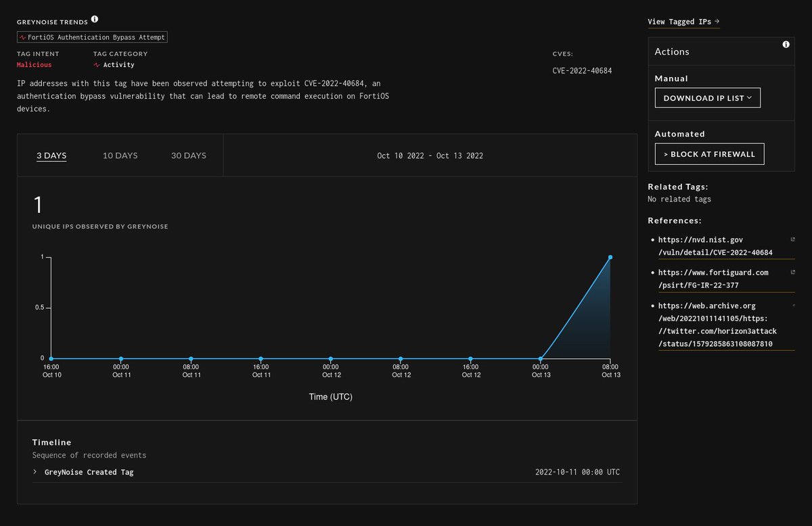812x526 pixels.
Task: Click chart data point at 00:00 Oct 12
Action: coord(331,358)
